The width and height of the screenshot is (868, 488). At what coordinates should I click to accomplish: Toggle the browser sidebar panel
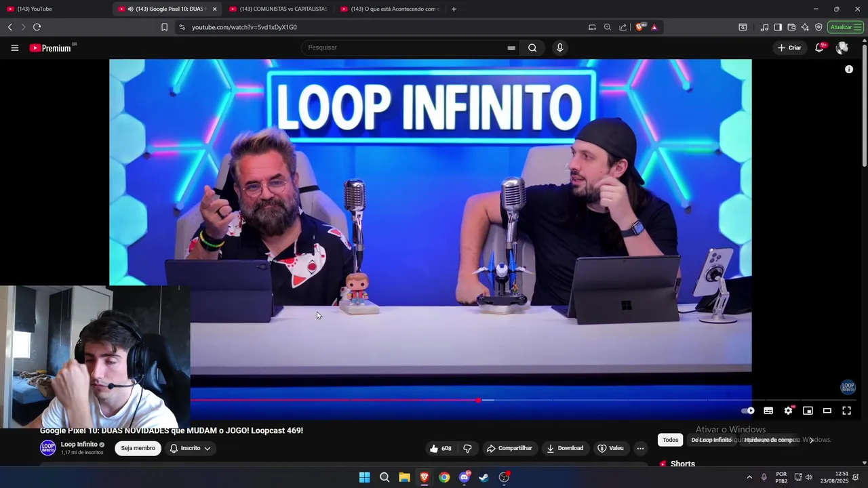778,27
